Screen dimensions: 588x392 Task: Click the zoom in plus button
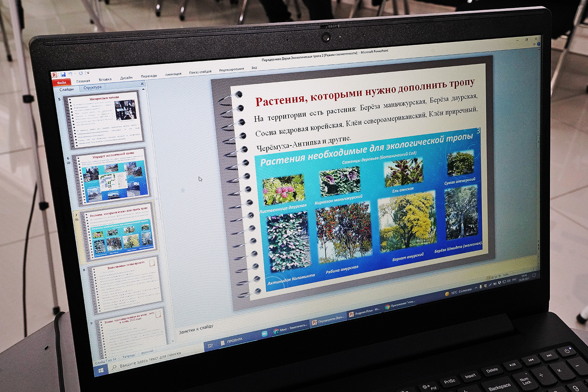(x=533, y=269)
